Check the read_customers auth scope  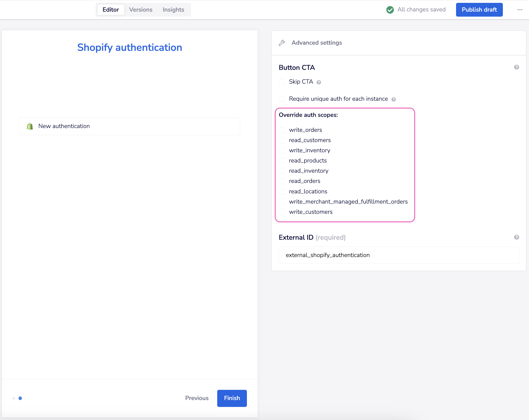(x=282, y=140)
